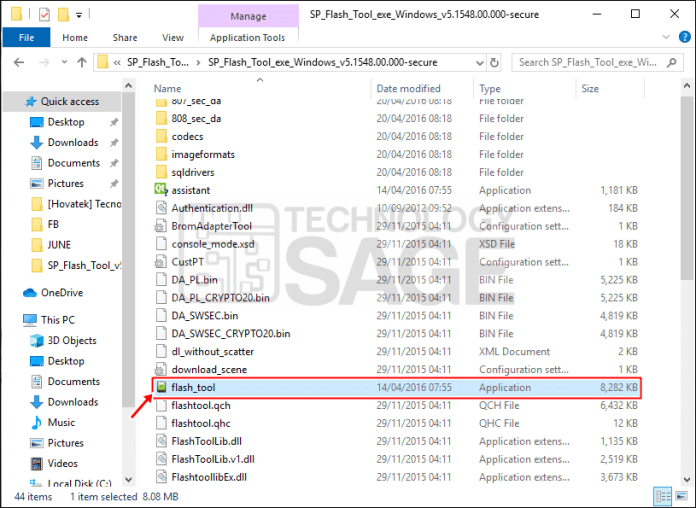Screen dimensions: 696x508
Task: Click the SP_Flash_To... breadcrumb segment
Action: tap(158, 63)
